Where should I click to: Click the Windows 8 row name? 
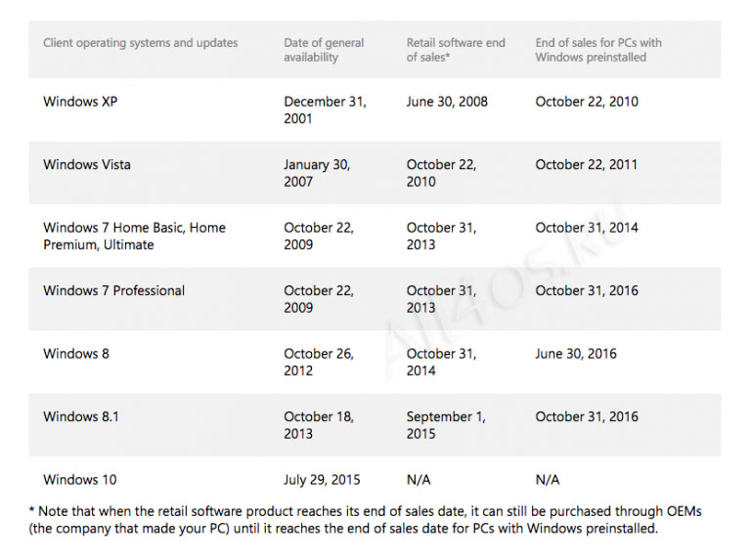(76, 354)
